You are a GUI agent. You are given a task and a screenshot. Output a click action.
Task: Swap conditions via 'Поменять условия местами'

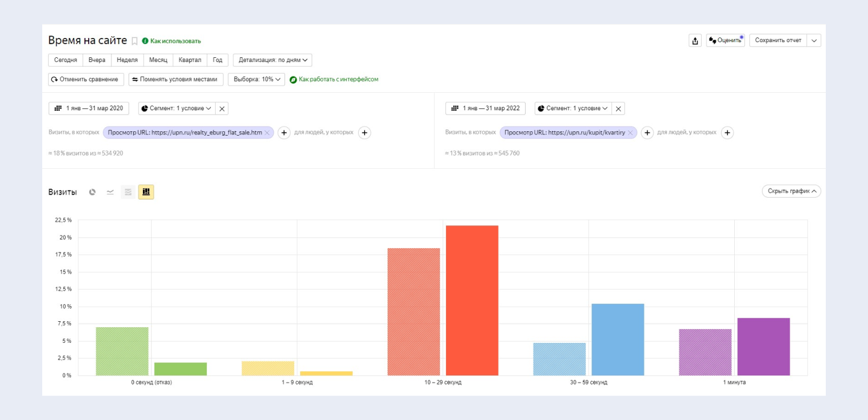(176, 80)
